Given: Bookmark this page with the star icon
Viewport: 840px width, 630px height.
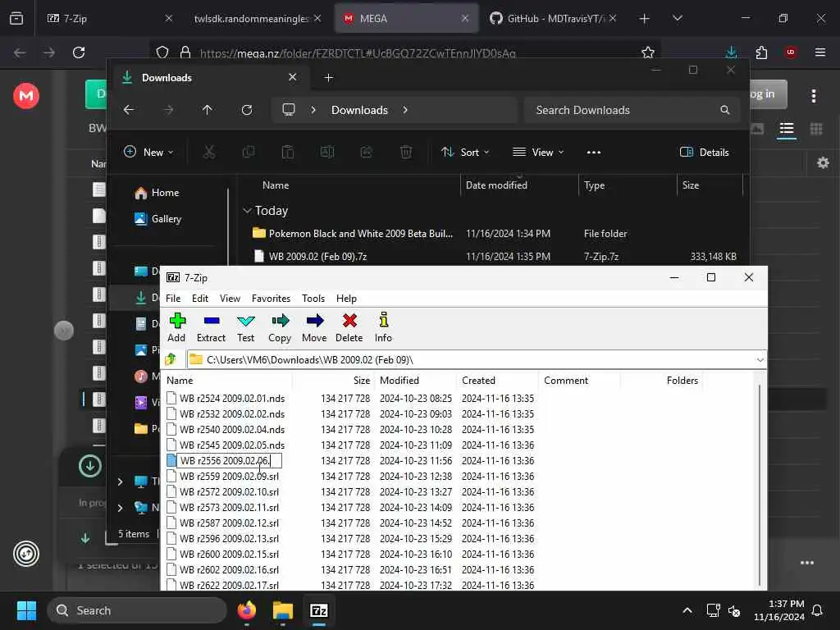Looking at the screenshot, I should 648,52.
